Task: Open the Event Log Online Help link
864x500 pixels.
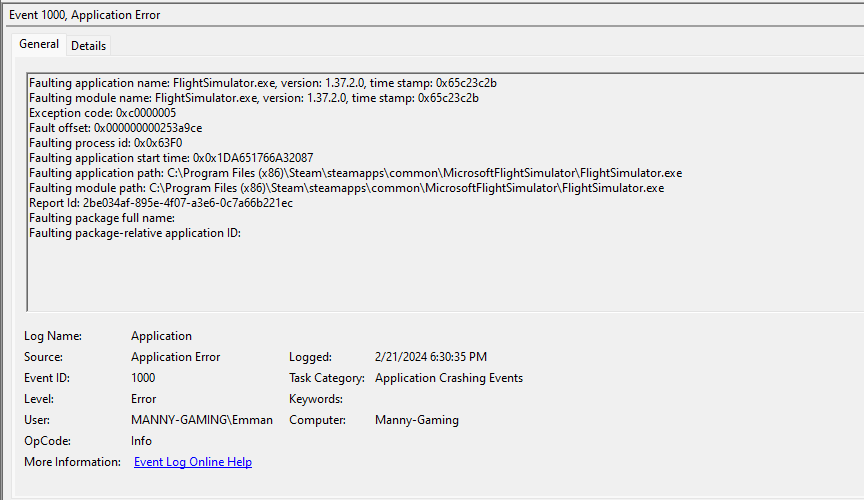Action: [192, 462]
